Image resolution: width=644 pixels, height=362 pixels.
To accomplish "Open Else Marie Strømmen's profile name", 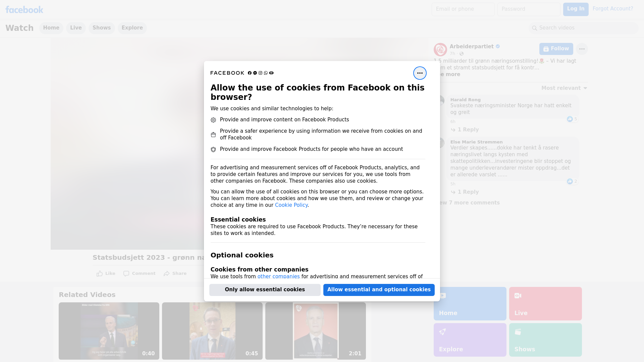I will pyautogui.click(x=476, y=142).
